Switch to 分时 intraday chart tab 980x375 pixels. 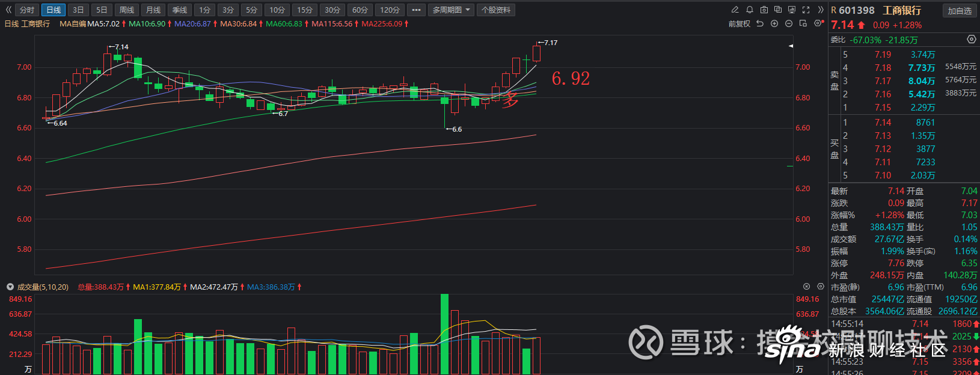click(x=27, y=10)
